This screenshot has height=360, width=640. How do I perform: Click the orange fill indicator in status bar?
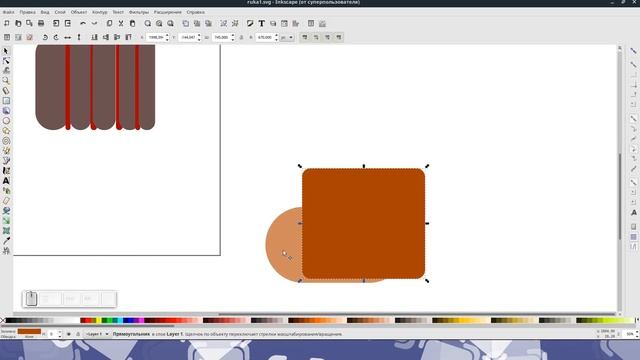[x=29, y=331]
